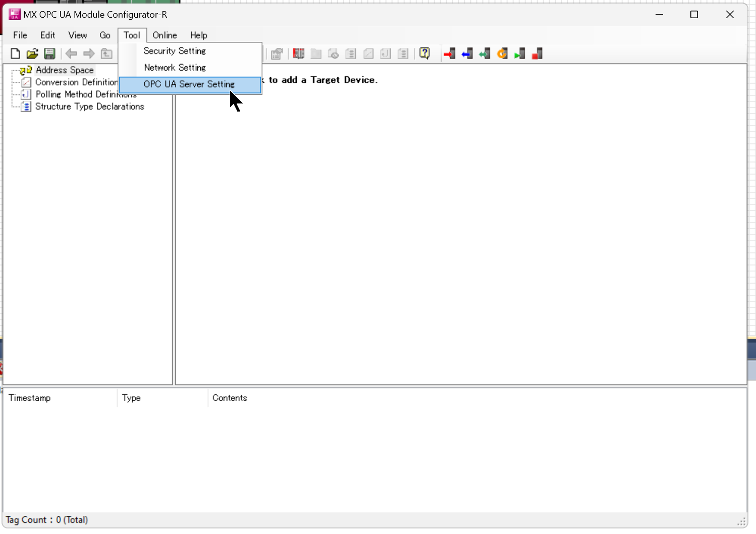Click the 'add a Target Device' text
The height and width of the screenshot is (534, 756).
(x=330, y=80)
